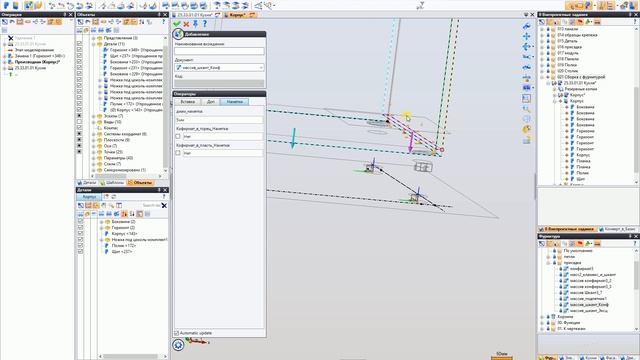The image size is (640, 360).
Task: Click the длина_нажатка value field
Action: click(x=219, y=120)
